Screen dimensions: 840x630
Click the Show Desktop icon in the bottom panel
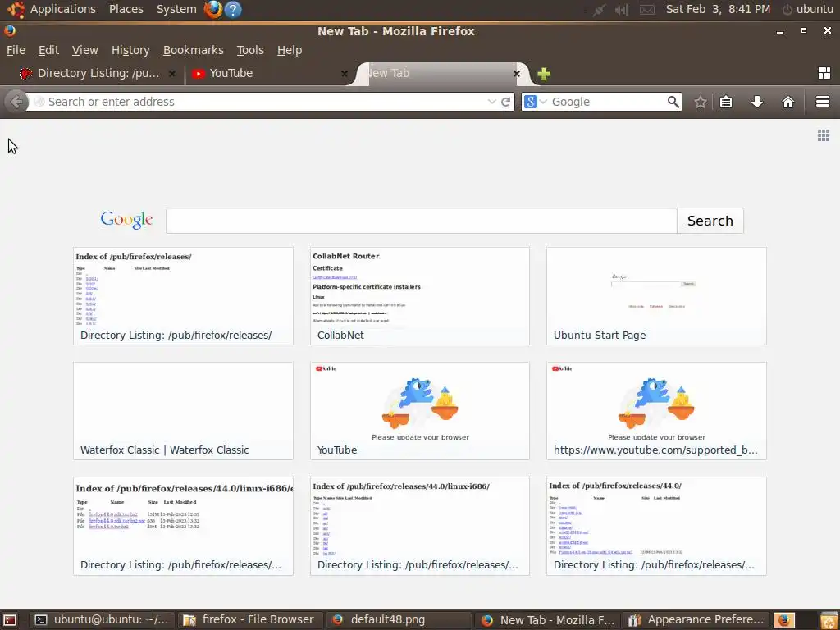(10, 620)
